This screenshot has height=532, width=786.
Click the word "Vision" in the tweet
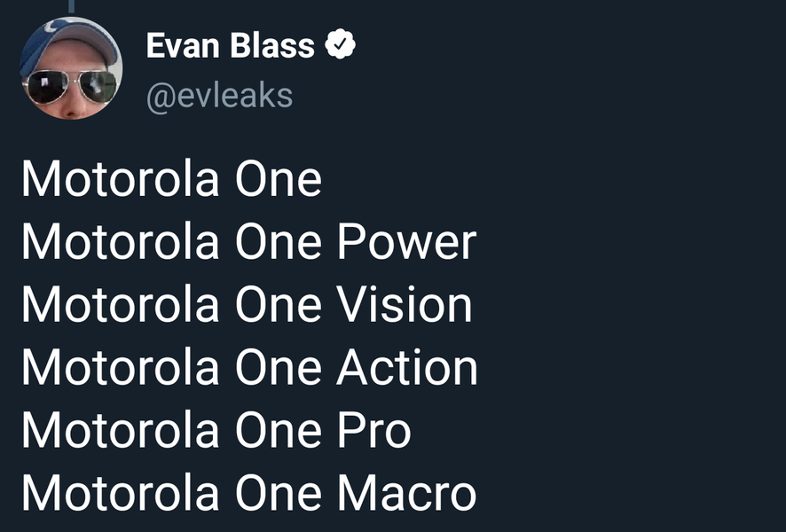tap(404, 305)
